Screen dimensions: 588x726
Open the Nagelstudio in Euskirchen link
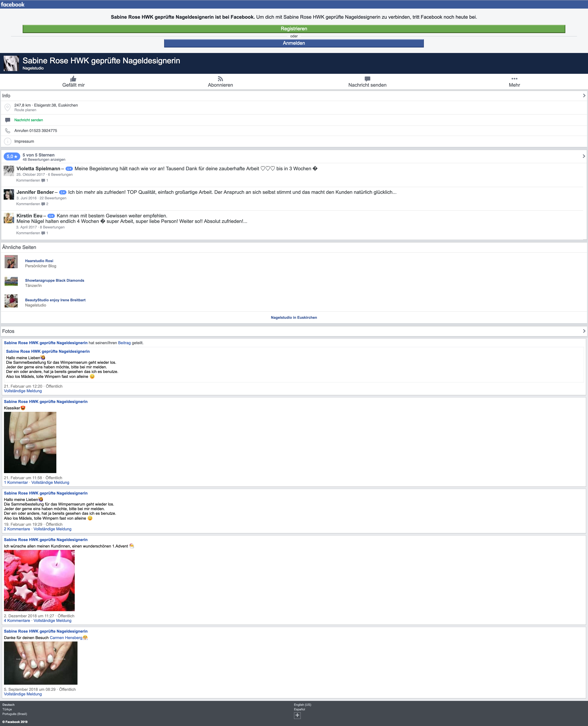coord(294,318)
